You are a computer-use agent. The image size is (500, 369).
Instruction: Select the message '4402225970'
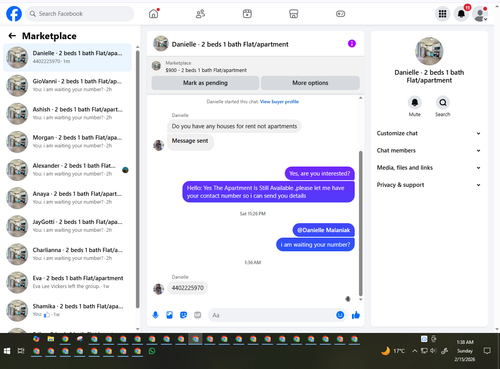pyautogui.click(x=188, y=288)
